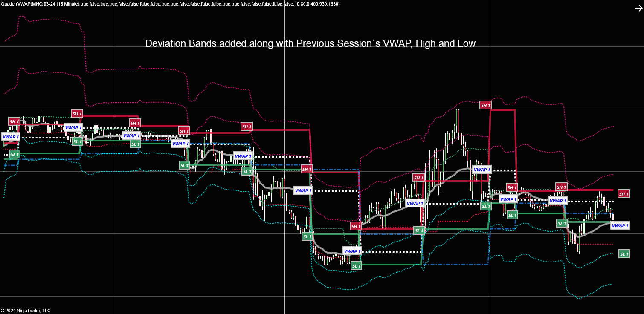Viewport: 644px width, 314px height.
Task: Click the rightmost SH 1 red label
Action: pos(624,194)
